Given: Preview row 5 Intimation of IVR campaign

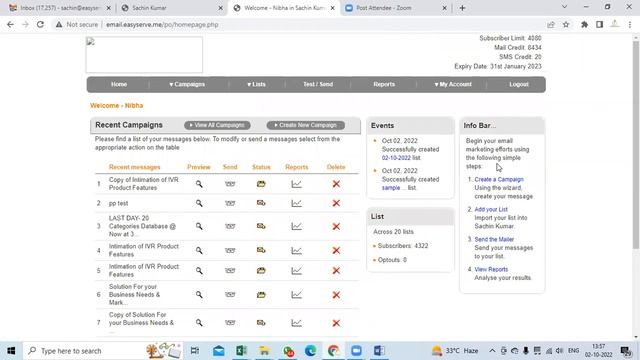Looking at the screenshot, I should [199, 270].
